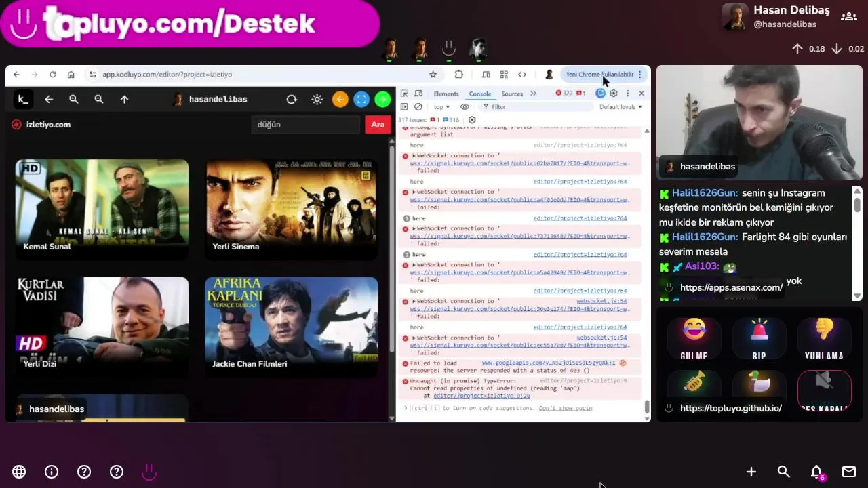Click the Ara search button
Viewport: 868px width, 488px height.
click(x=378, y=125)
